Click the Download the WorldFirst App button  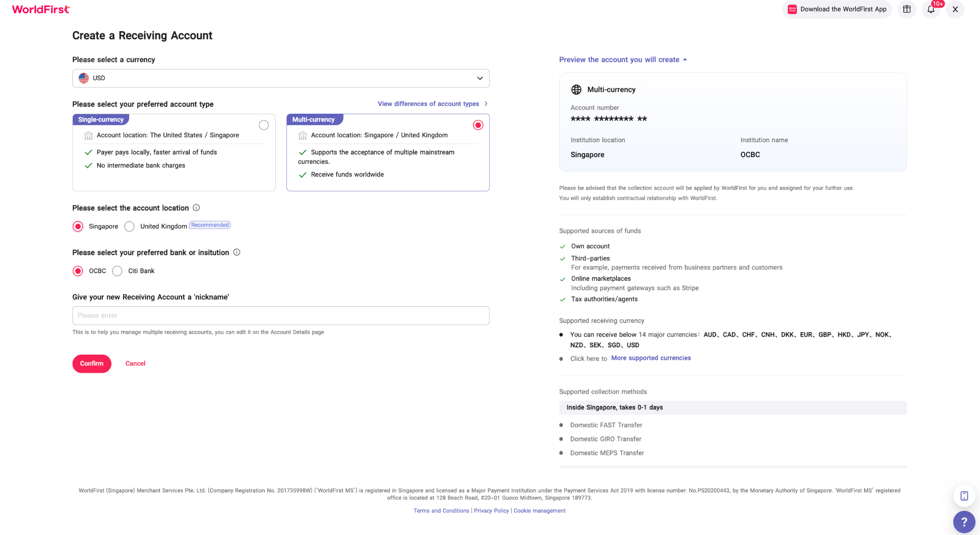(837, 9)
